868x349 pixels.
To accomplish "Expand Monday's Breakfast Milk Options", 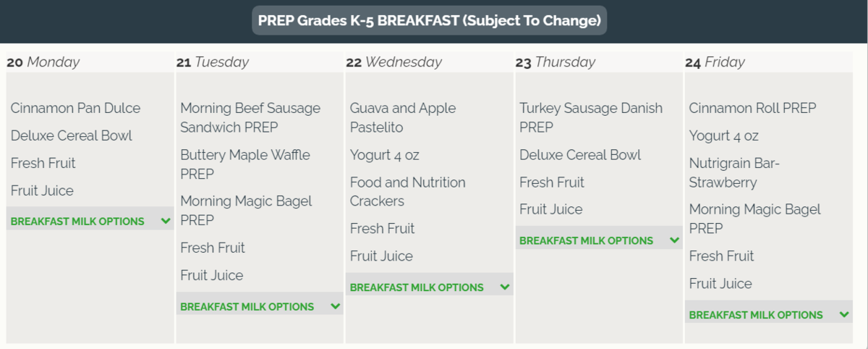I will click(x=90, y=222).
